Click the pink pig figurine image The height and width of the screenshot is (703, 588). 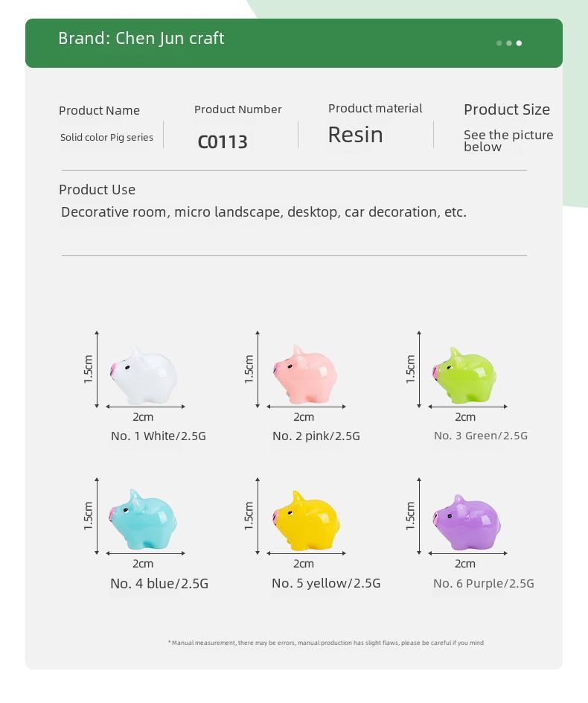(x=305, y=374)
